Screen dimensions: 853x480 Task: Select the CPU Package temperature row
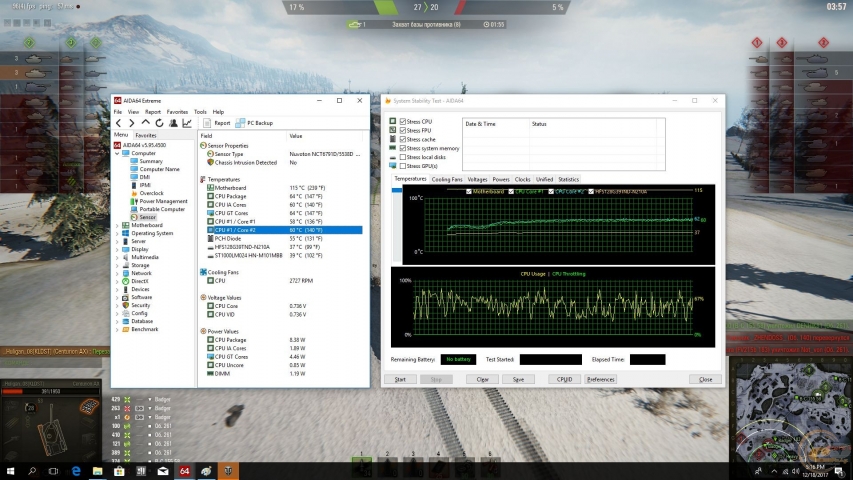(281, 196)
